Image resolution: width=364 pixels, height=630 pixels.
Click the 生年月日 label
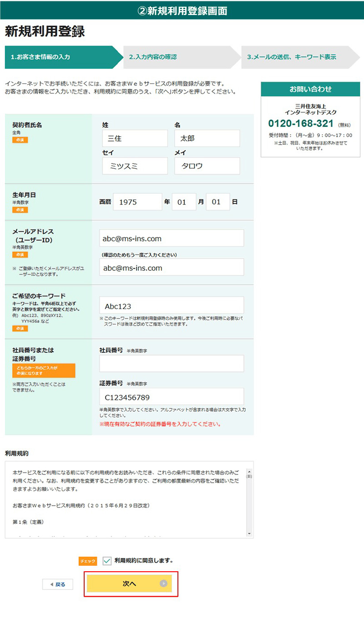click(24, 195)
